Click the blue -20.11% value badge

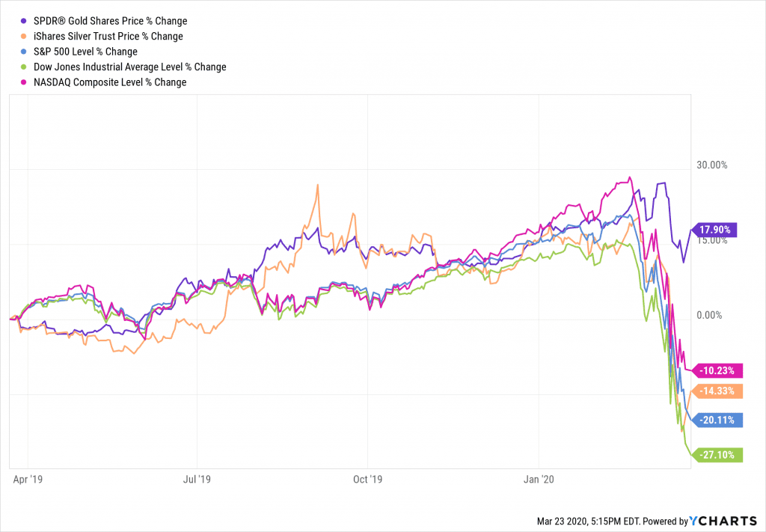point(719,420)
